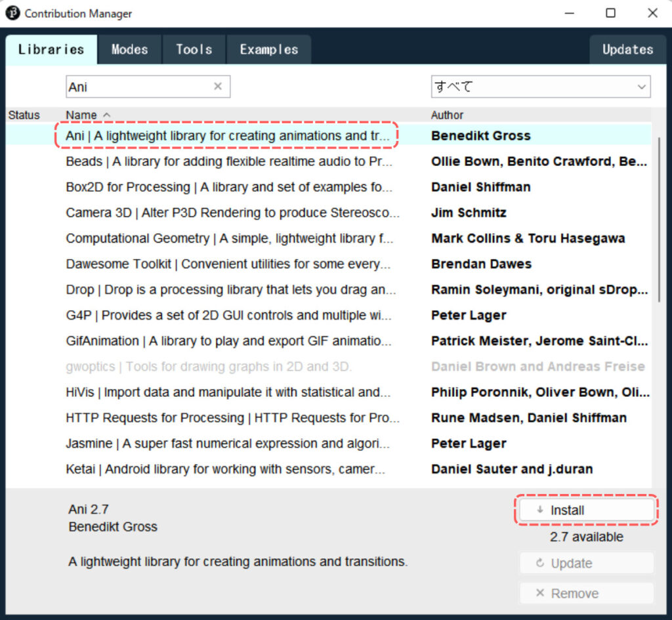Install the Ani 2.7 library
The image size is (672, 620).
pos(586,510)
